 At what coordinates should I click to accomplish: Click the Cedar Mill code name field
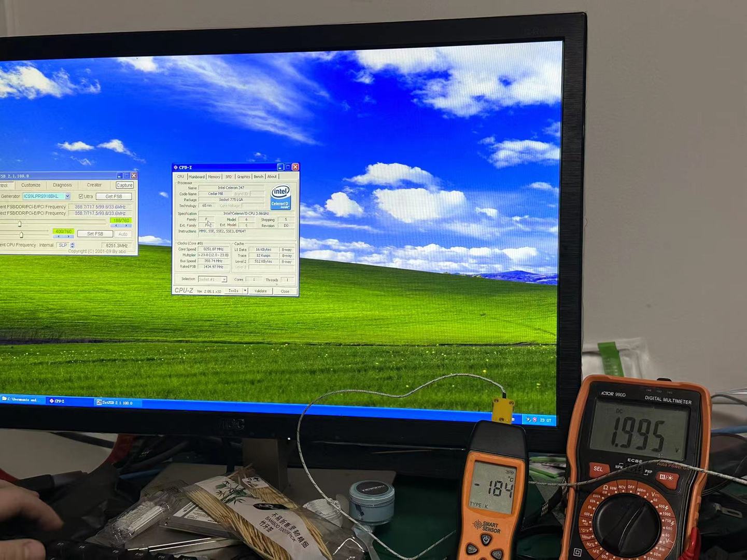pos(216,193)
